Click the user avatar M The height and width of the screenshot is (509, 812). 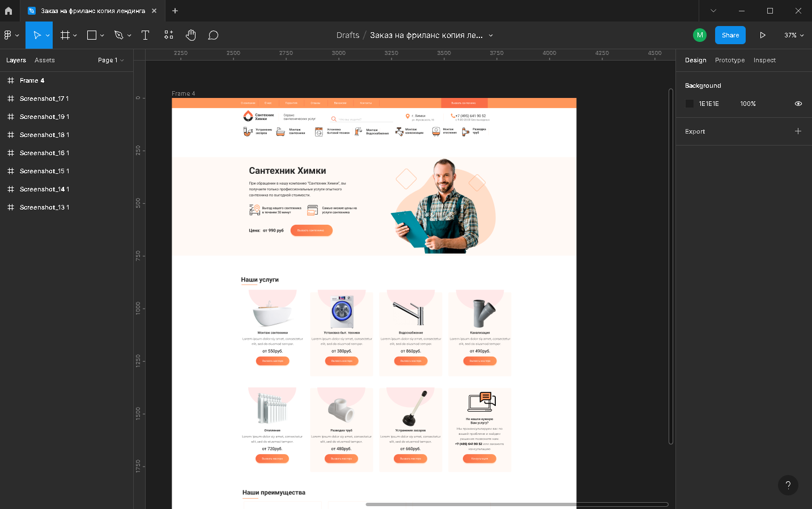point(700,35)
